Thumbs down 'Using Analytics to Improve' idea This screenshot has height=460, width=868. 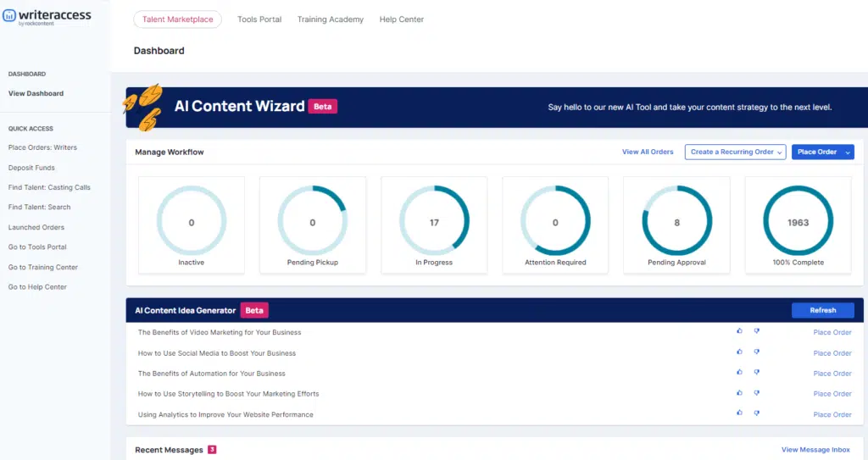[x=757, y=413]
